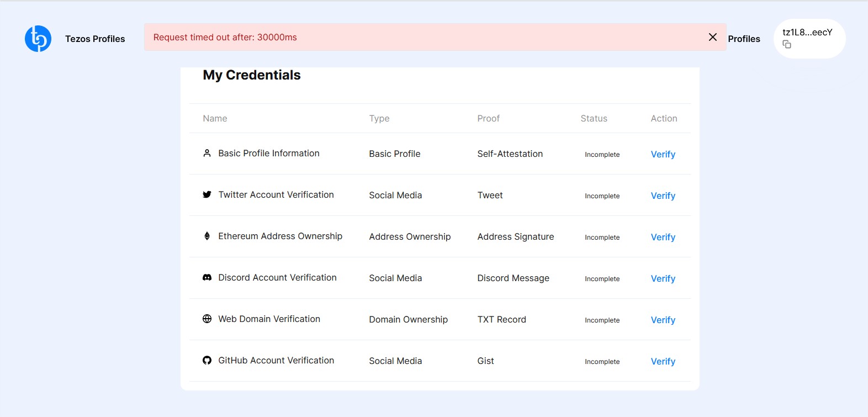Click the Tezos Profiles logo icon

click(x=38, y=39)
